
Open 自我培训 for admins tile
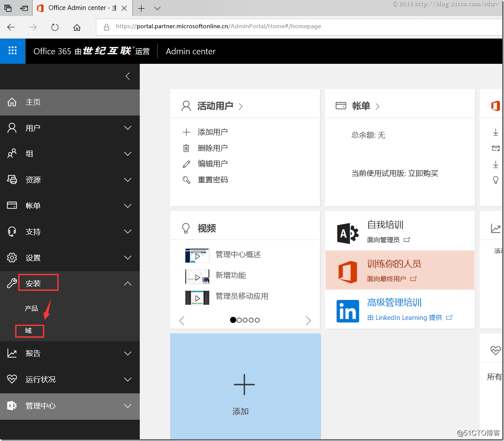(400, 231)
